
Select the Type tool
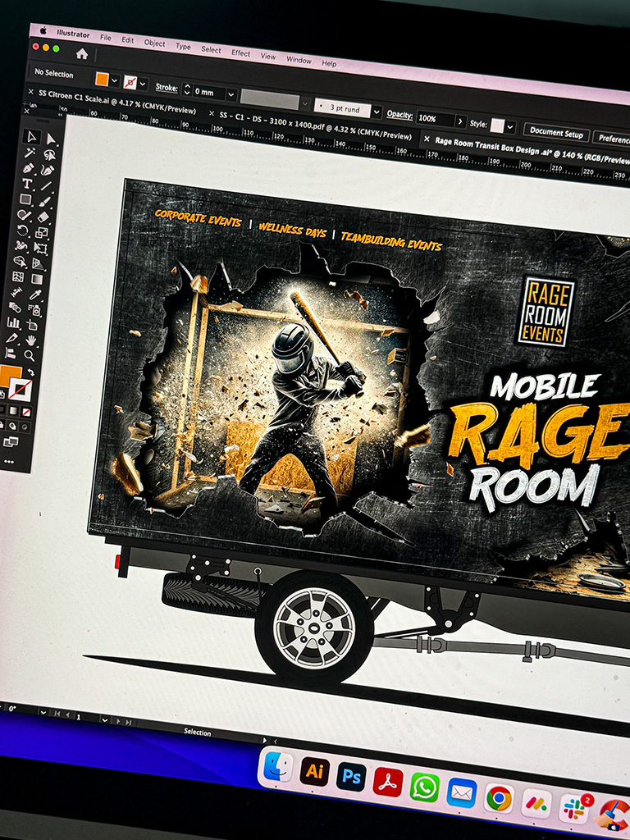(27, 183)
